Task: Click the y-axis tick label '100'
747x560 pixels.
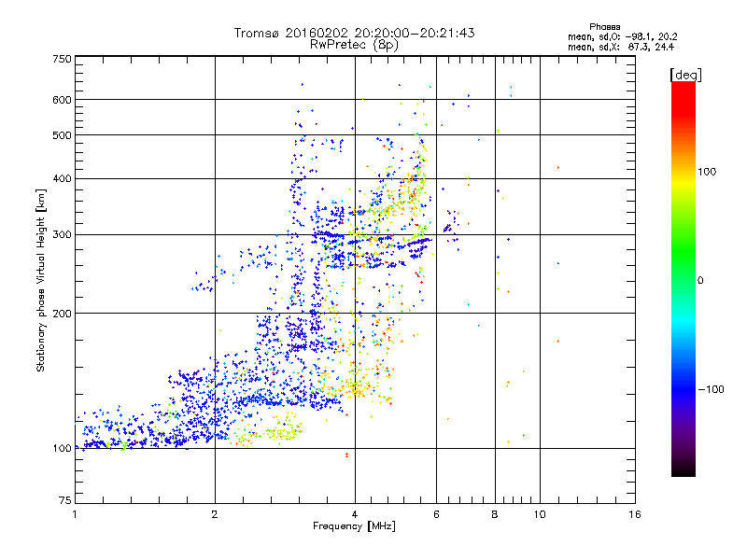Action: [x=62, y=449]
